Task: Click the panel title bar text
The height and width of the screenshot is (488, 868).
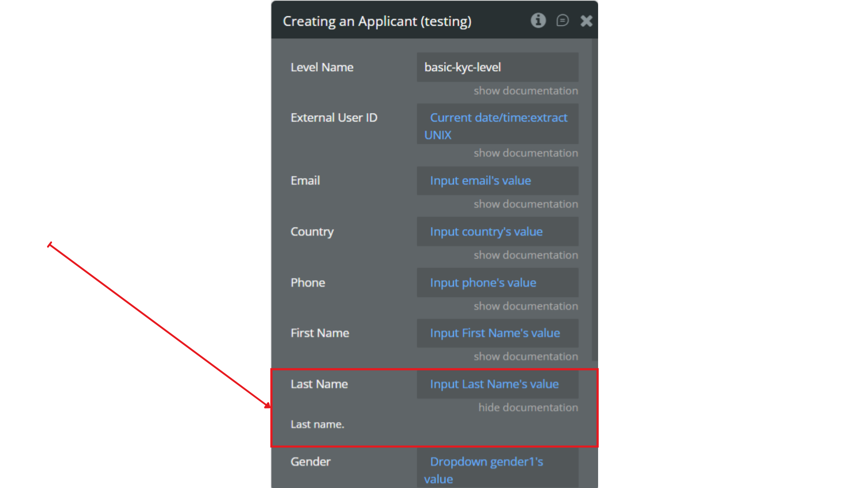Action: (x=377, y=21)
